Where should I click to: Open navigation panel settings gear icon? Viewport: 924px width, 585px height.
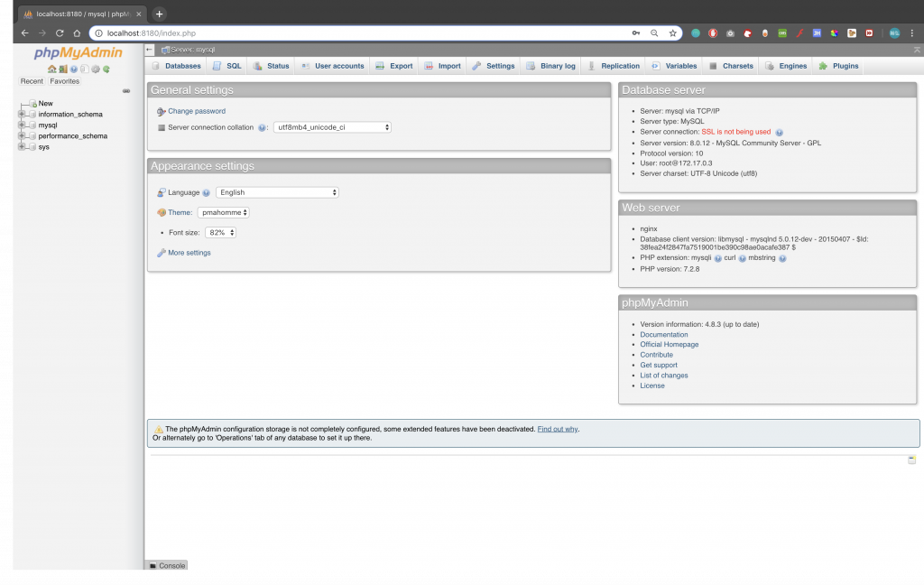[96, 69]
